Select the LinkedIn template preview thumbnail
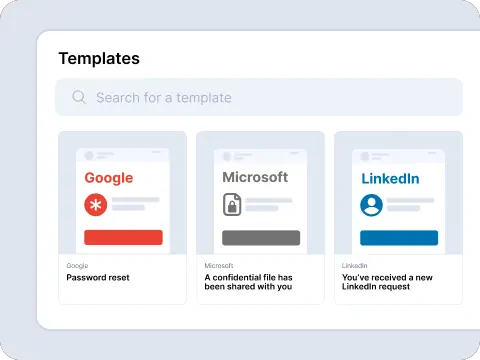Screen dimensions: 480x360 (399, 193)
